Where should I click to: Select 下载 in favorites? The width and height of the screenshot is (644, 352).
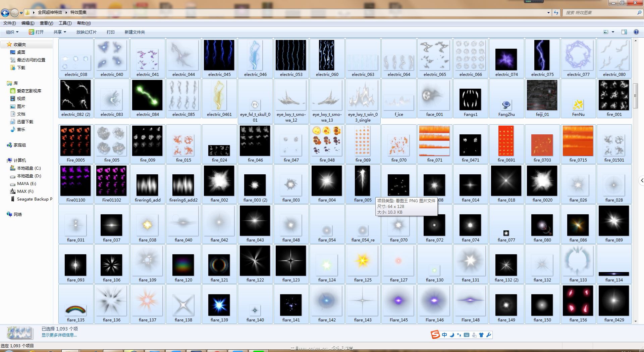21,68
